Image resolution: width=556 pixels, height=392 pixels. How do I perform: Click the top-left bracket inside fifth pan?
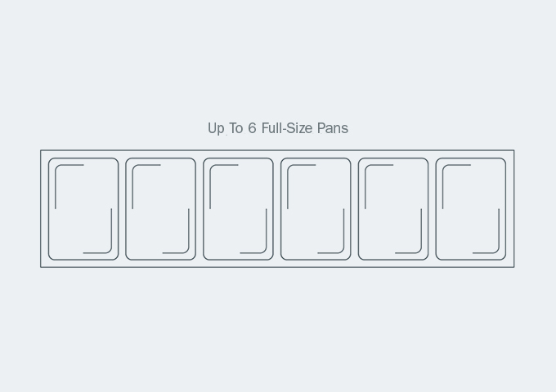379,187
